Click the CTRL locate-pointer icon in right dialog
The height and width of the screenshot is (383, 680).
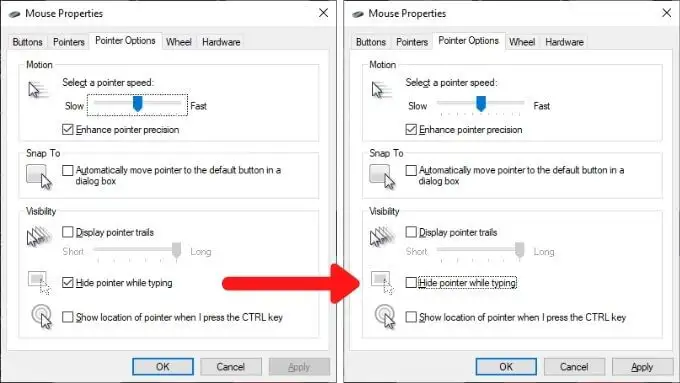[385, 317]
